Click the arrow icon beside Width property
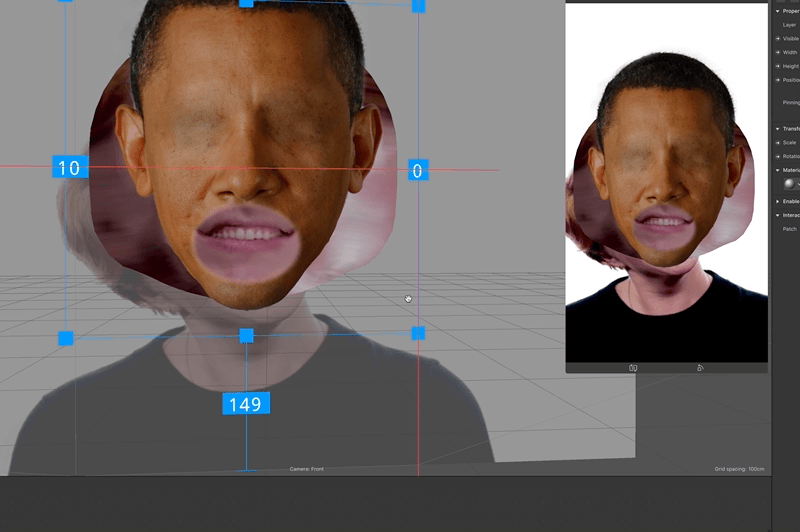Viewport: 800px width, 532px height. (778, 53)
